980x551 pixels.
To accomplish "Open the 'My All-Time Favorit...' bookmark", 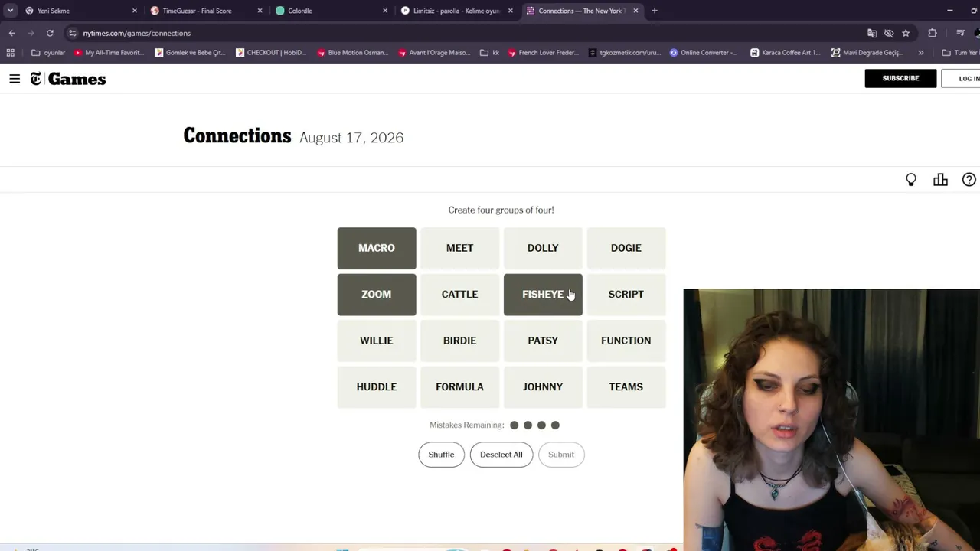I will (109, 53).
